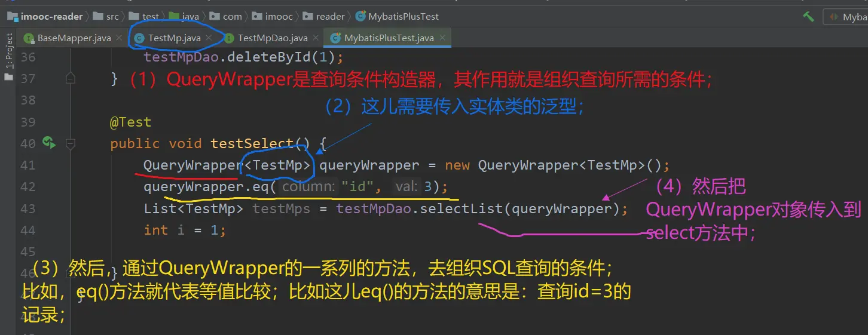Viewport: 868px width, 335px height.
Task: Click the java breadcrumb folder
Action: coord(184,16)
